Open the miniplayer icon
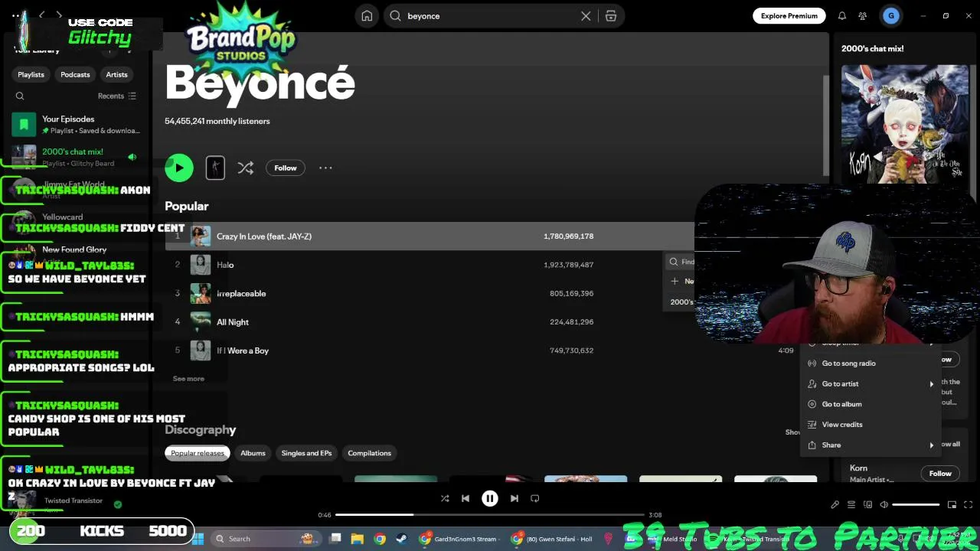Viewport: 980px width, 551px height. coord(952,505)
